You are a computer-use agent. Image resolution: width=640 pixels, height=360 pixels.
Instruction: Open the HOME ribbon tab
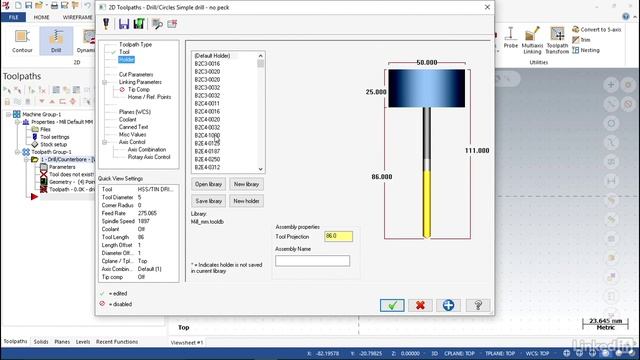click(x=41, y=17)
